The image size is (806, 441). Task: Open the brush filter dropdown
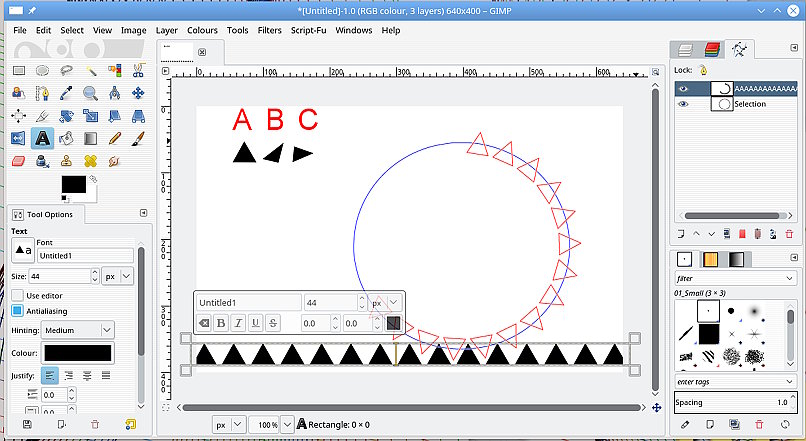coord(735,279)
